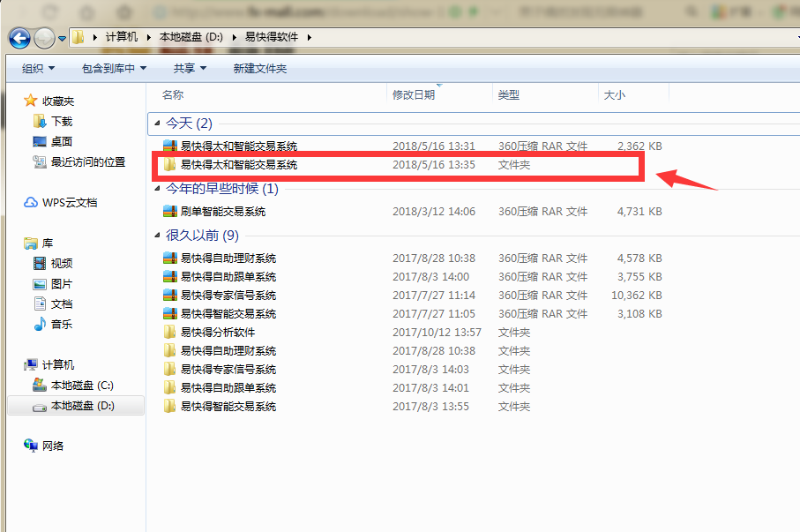Expand the arrow after 易快得软件 in the breadcrumb
800x532 pixels.
[x=310, y=37]
